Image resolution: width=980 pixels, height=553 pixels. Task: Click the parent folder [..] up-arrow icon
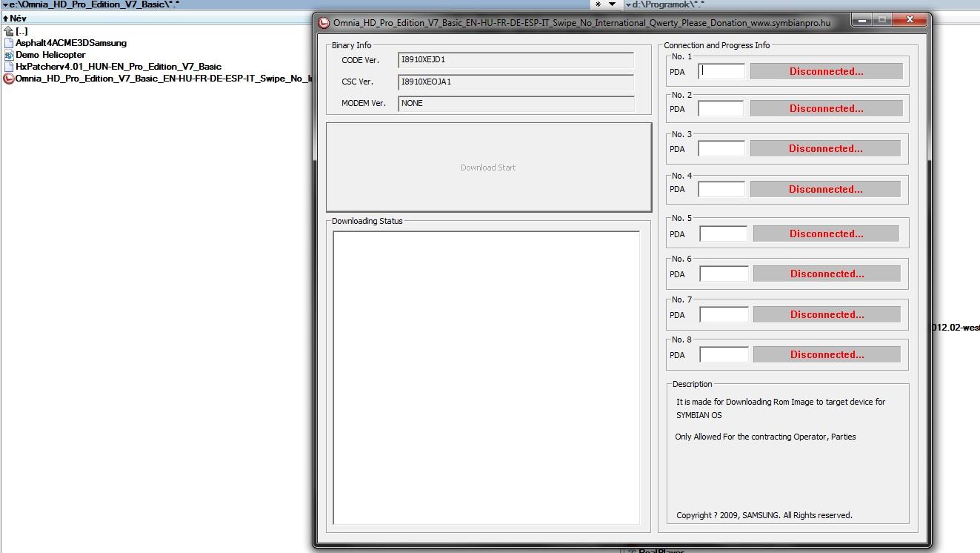pyautogui.click(x=9, y=31)
